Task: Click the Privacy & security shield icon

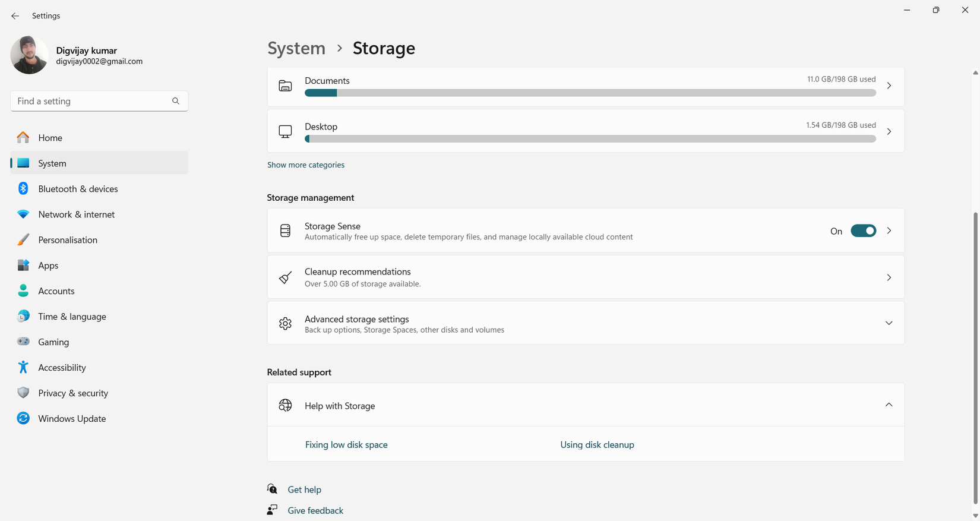Action: [23, 393]
